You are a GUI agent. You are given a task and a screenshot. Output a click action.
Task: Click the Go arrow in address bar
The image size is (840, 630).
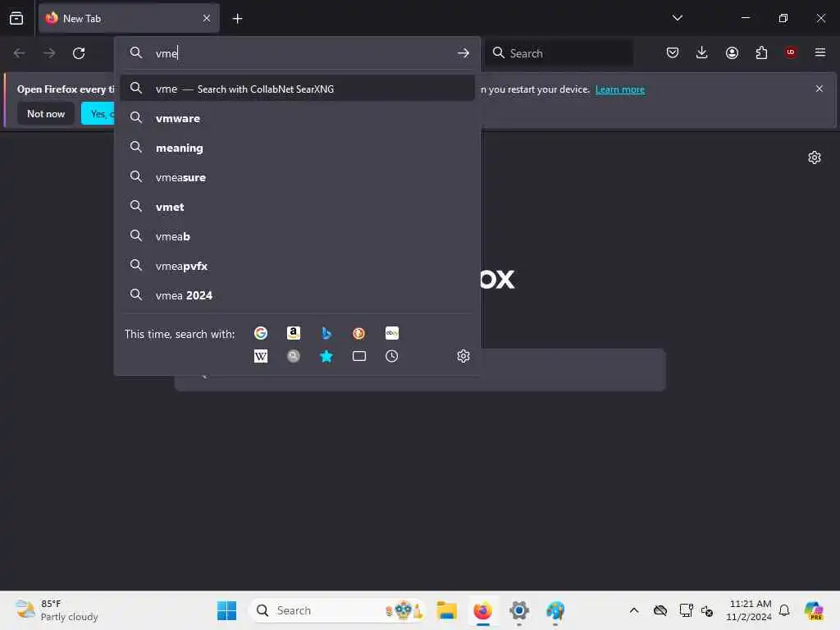click(463, 53)
